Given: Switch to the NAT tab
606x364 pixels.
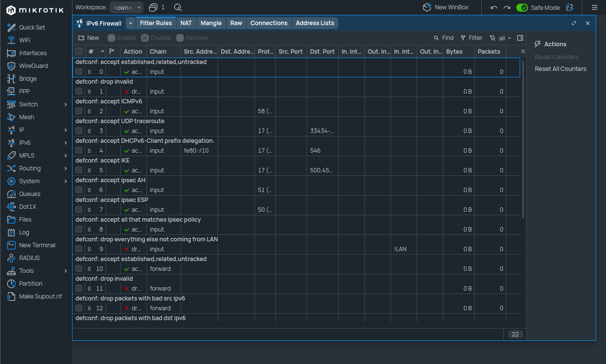Looking at the screenshot, I should (186, 23).
